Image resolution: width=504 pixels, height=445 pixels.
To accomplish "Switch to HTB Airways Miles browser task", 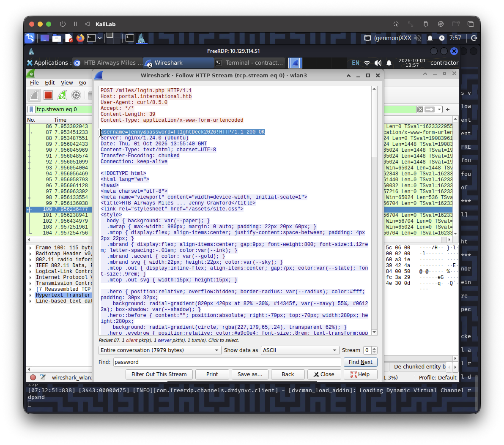I will (x=108, y=63).
